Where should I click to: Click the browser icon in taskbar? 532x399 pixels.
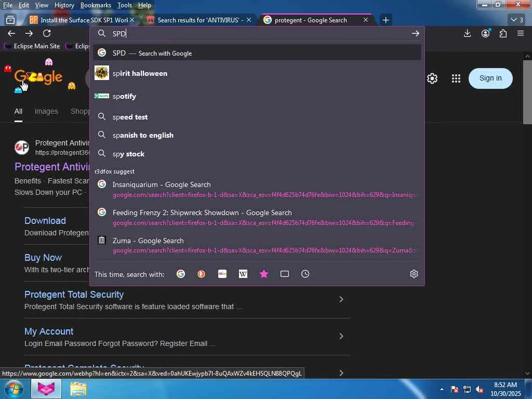[x=46, y=389]
